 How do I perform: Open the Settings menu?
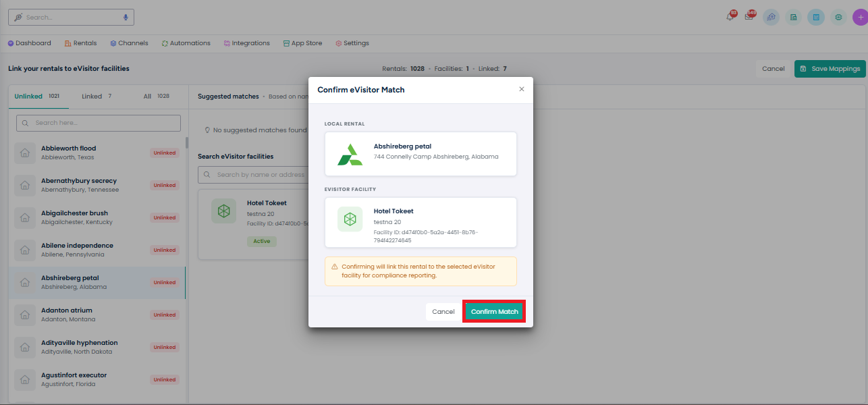[352, 43]
